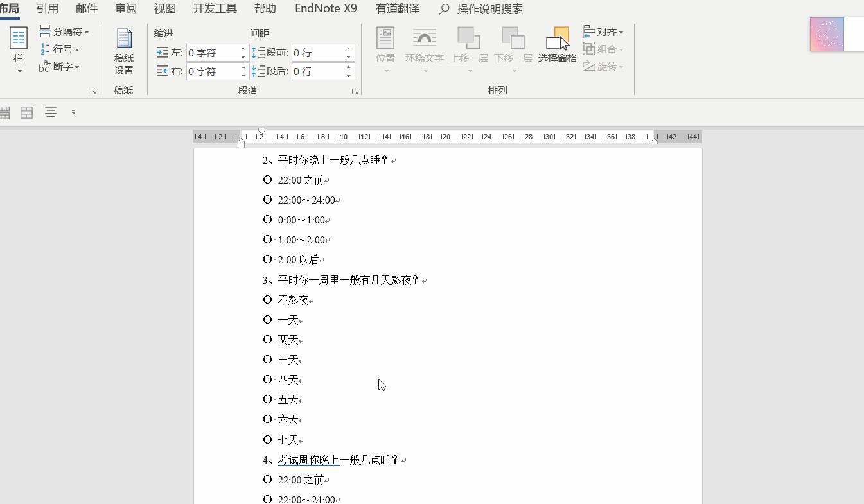
Task: Select the 旋转 (Rotate) tool
Action: (x=603, y=66)
